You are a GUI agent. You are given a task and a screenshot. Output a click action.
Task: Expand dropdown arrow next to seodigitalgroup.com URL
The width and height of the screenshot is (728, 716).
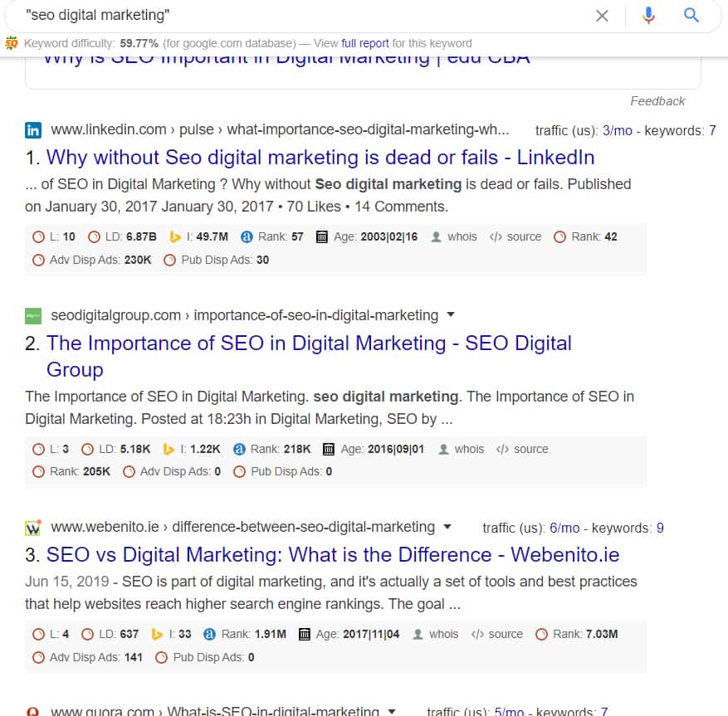coord(451,314)
